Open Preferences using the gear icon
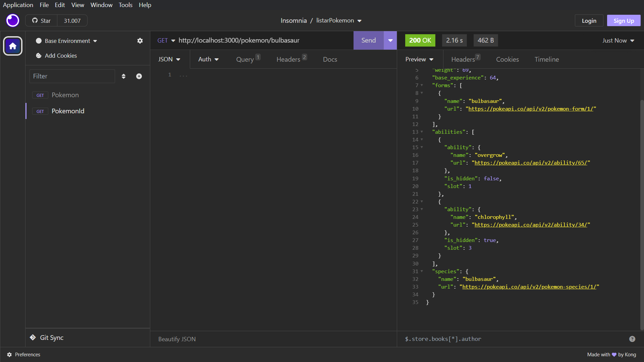This screenshot has height=362, width=644. (x=9, y=354)
